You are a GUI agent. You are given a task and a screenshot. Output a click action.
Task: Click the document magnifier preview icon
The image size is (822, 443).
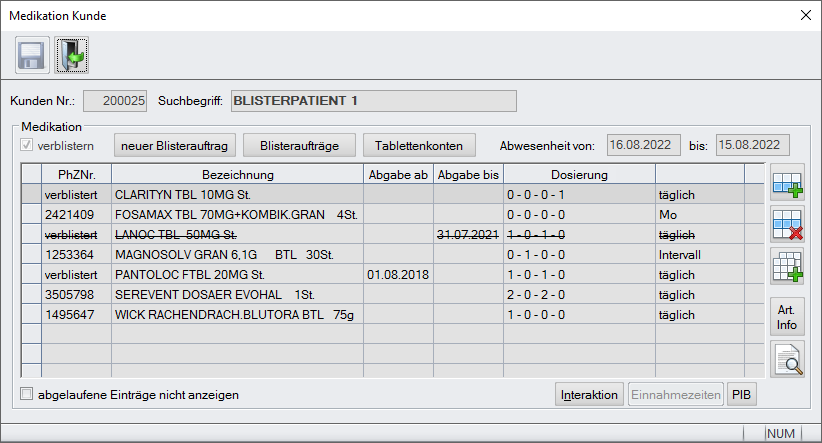(x=788, y=358)
